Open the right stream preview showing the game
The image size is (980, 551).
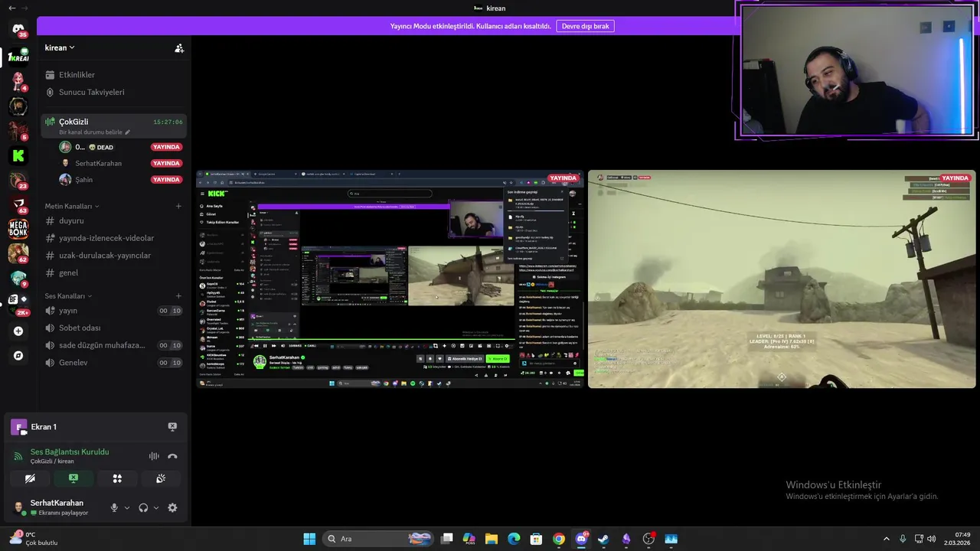[782, 279]
